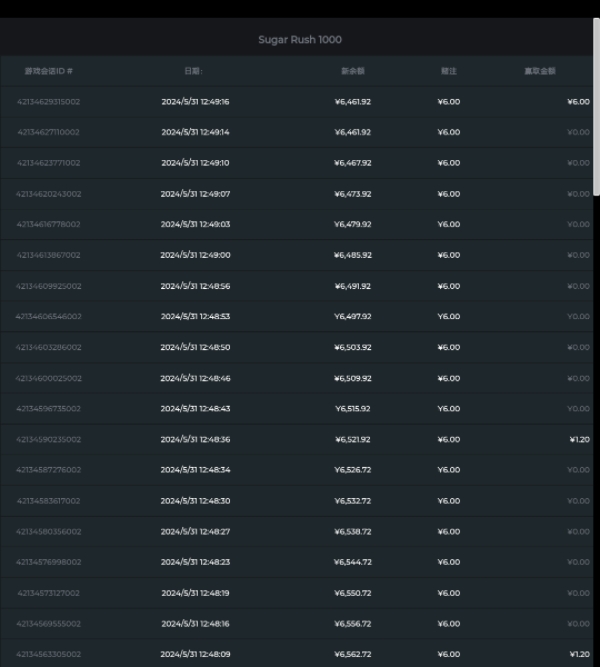Click the ¥6,515.92 balance cell

(353, 409)
